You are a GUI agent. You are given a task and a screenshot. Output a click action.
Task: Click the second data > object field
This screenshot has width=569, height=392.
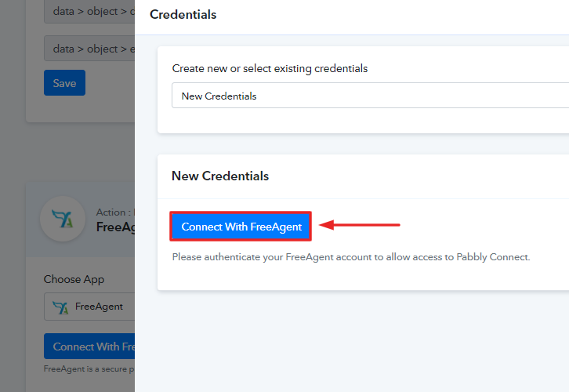click(x=89, y=49)
